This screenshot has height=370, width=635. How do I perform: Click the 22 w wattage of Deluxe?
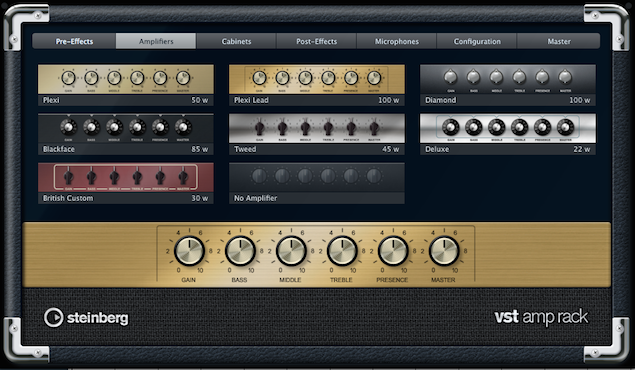point(582,149)
